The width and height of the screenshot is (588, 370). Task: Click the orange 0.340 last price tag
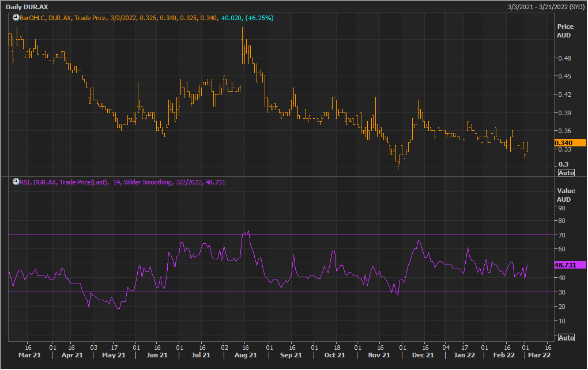pos(570,143)
